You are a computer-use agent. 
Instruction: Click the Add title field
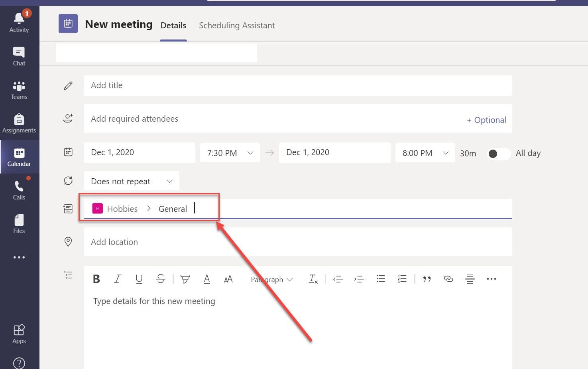(298, 85)
